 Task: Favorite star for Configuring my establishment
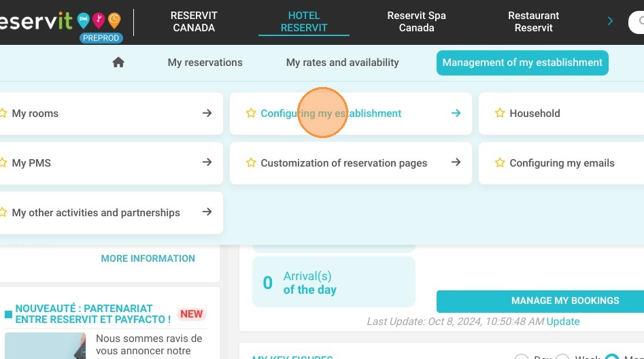pyautogui.click(x=251, y=113)
